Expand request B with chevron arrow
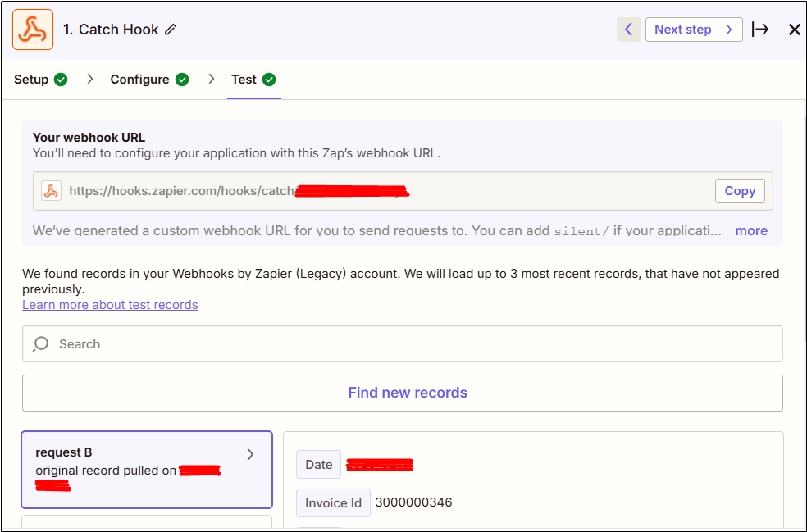 250,454
